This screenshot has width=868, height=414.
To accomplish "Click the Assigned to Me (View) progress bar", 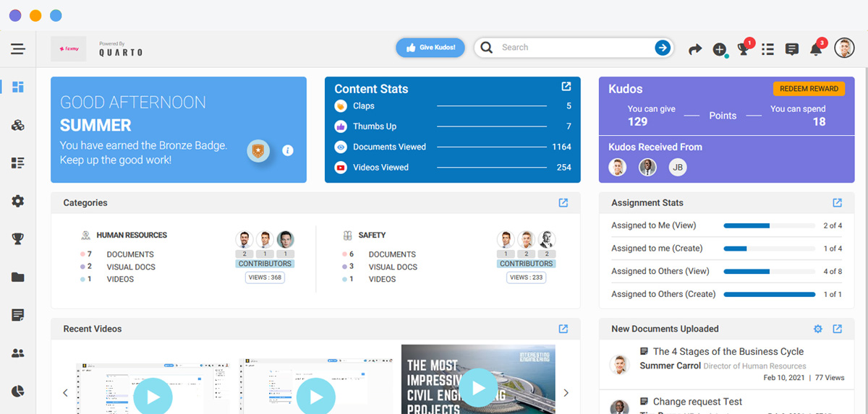I will tap(770, 225).
